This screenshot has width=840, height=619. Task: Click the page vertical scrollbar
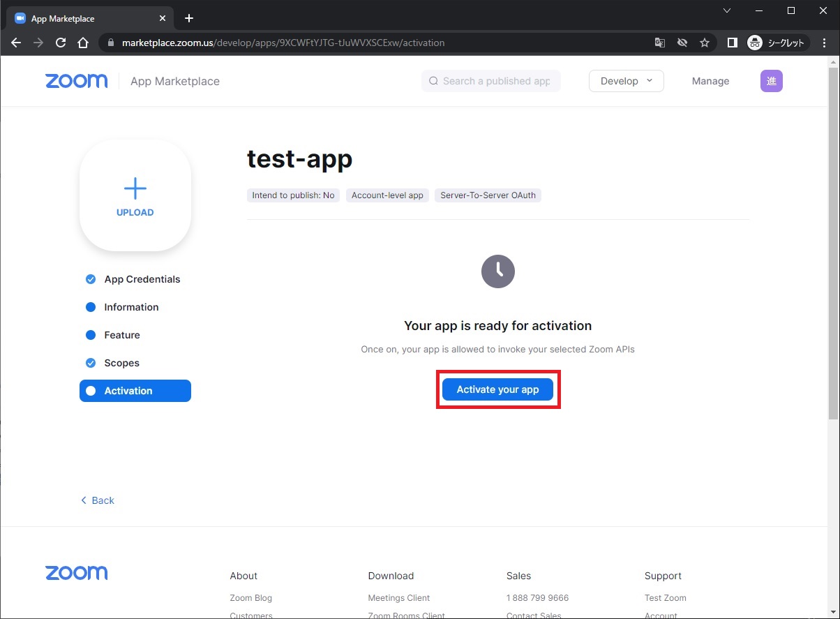click(833, 244)
